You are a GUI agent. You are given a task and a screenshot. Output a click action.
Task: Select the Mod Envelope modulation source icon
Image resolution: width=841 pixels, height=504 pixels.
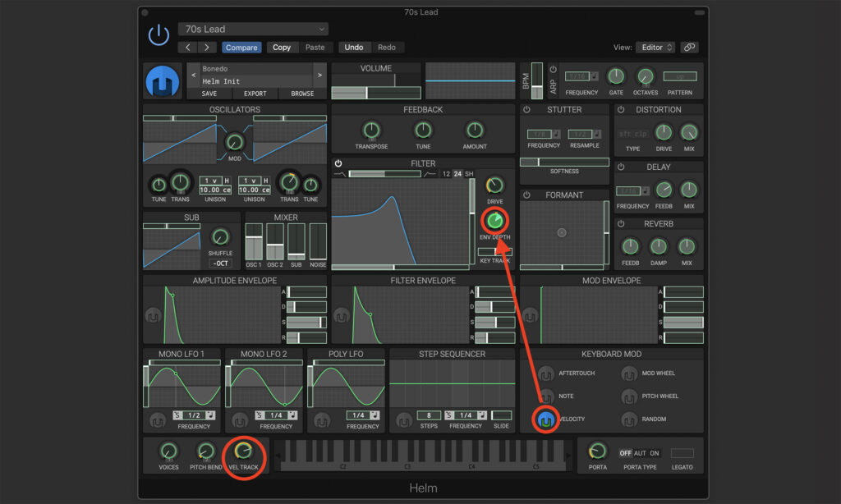(530, 316)
